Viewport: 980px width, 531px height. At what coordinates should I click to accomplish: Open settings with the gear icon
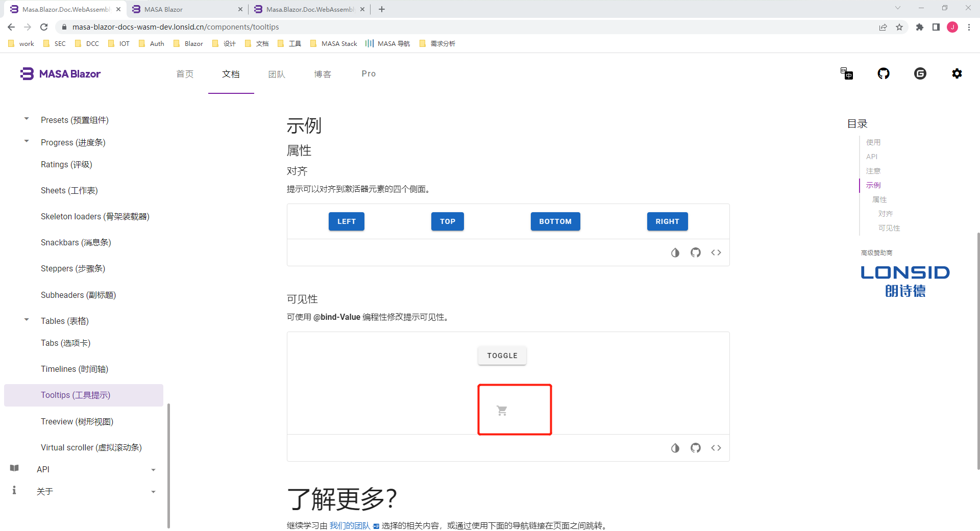click(957, 73)
